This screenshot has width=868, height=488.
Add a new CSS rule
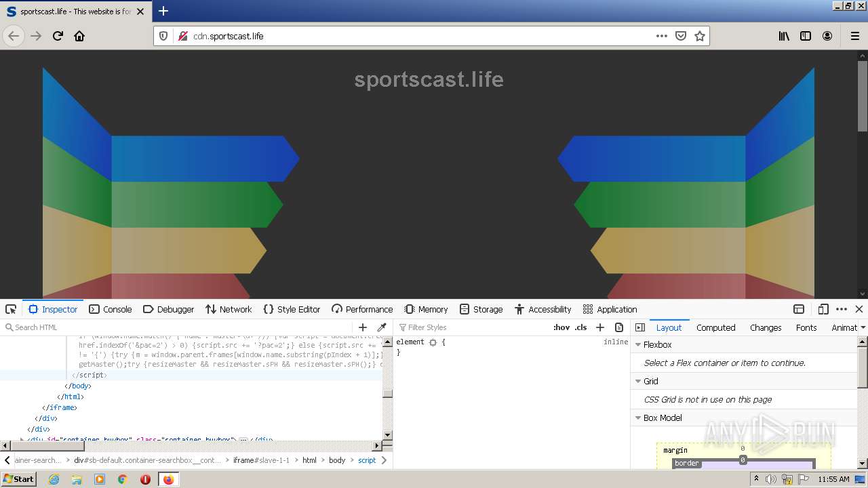(600, 327)
